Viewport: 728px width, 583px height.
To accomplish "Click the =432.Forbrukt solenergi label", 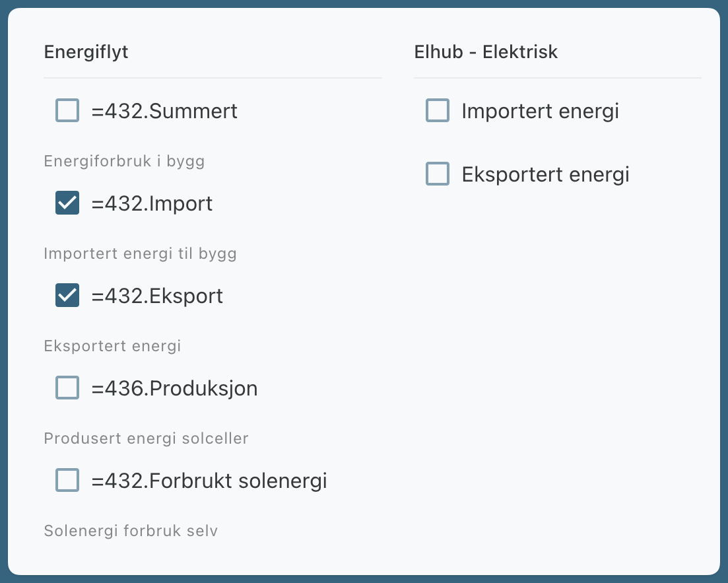I will 209,481.
